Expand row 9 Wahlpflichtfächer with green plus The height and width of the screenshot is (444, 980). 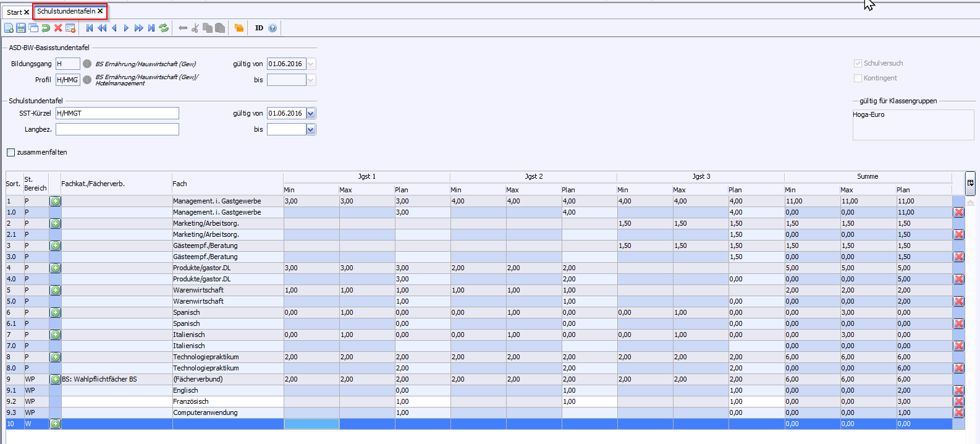coord(56,379)
